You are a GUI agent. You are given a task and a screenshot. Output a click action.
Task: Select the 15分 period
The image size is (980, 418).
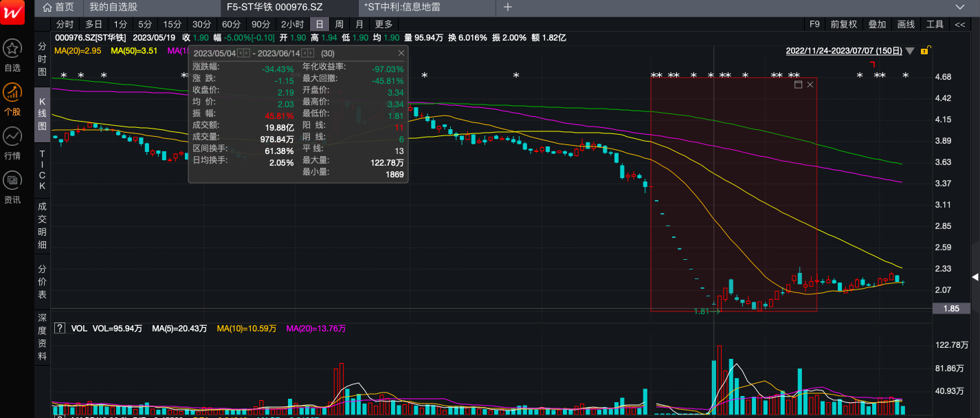click(172, 24)
